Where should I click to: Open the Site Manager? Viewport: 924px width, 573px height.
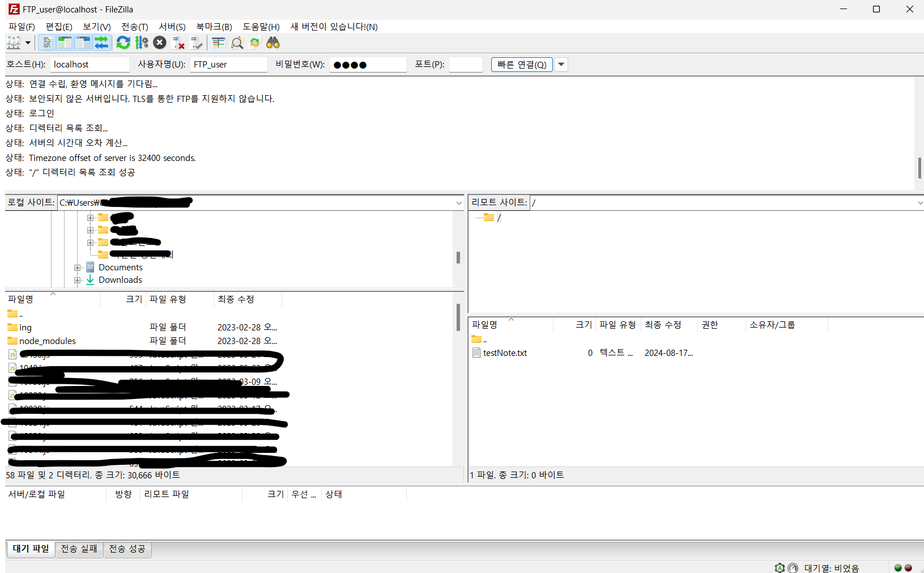point(14,43)
